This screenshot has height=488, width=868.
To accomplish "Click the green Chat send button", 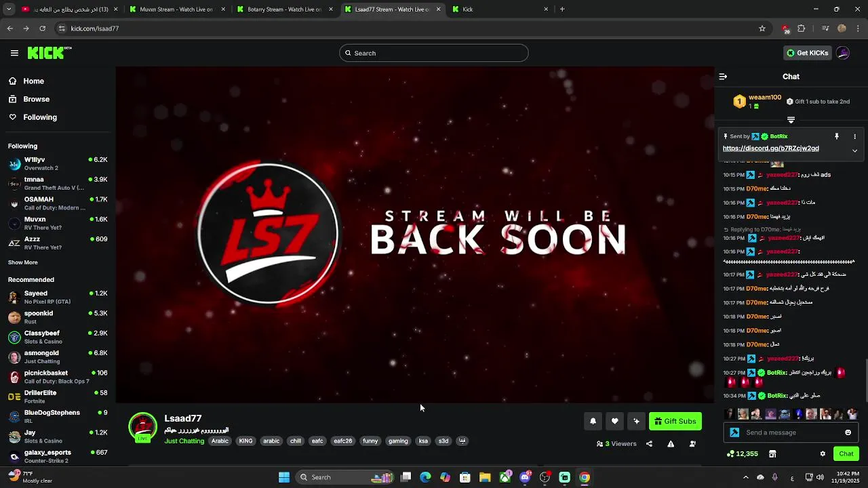I will coord(846,453).
